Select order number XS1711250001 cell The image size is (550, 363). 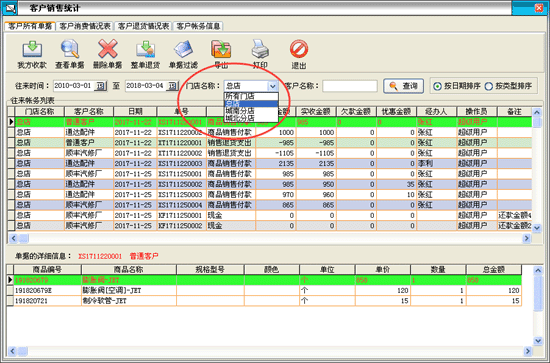[181, 174]
